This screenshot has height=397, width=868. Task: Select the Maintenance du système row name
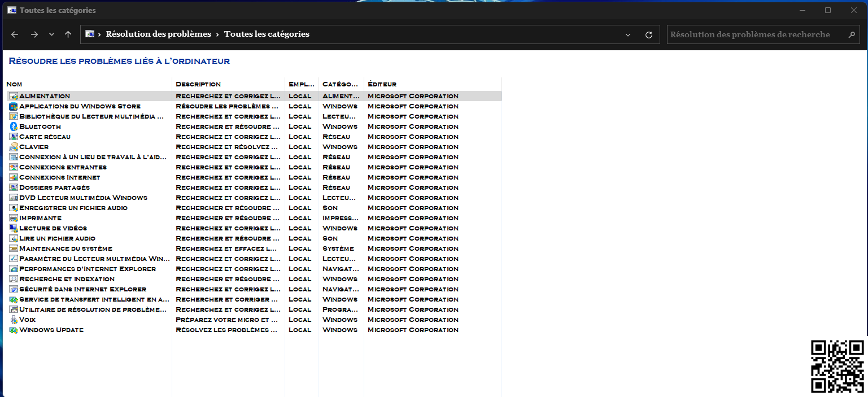tap(66, 248)
